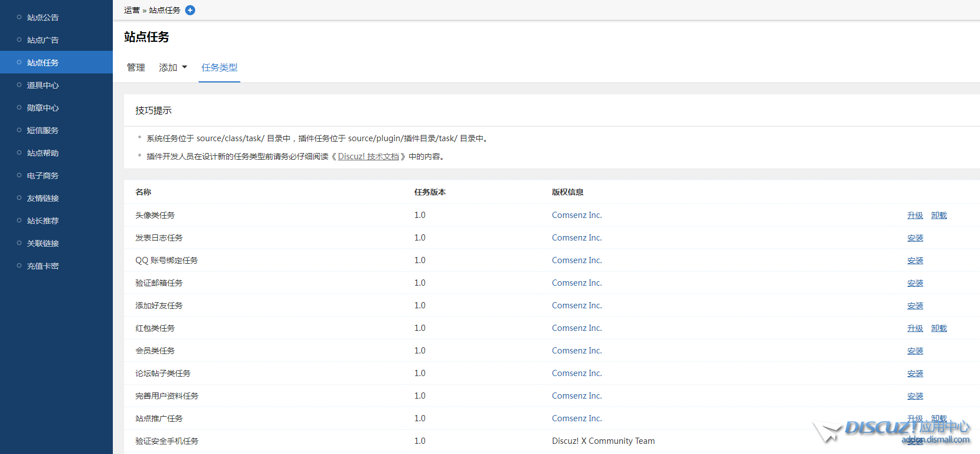This screenshot has width=980, height=454.
Task: Install the 发表日志任务 task type
Action: coord(915,238)
